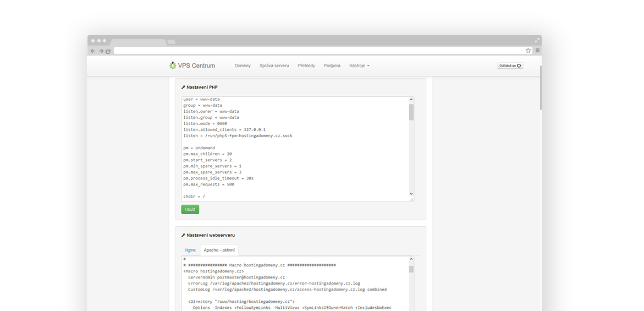644x311 pixels.
Task: Click the VPS Centrum logo
Action: (x=192, y=66)
